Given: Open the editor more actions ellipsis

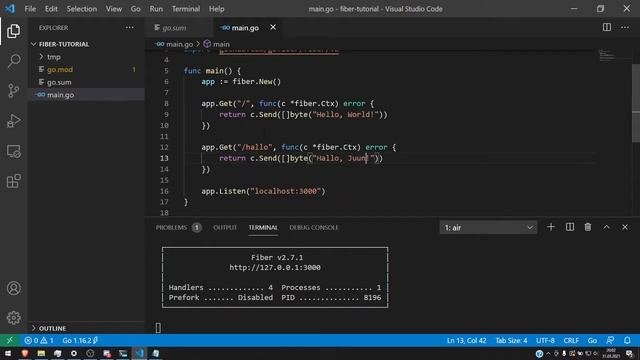Looking at the screenshot, I should (x=625, y=27).
